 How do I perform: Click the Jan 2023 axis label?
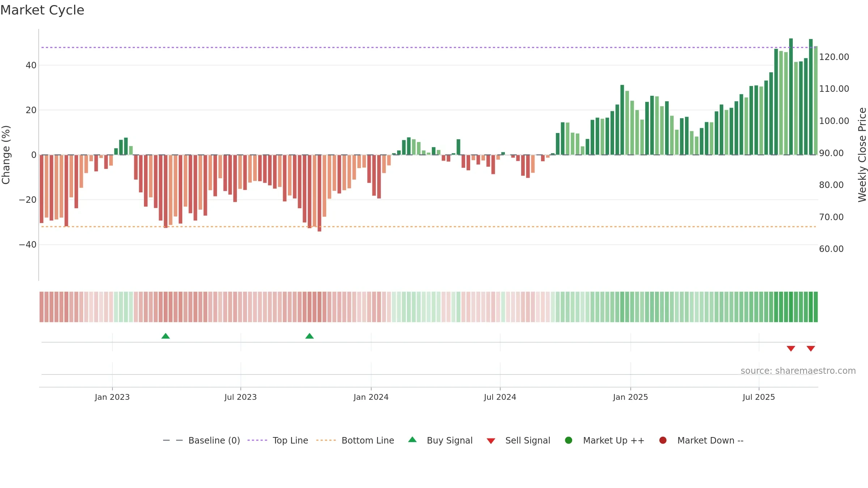point(112,397)
